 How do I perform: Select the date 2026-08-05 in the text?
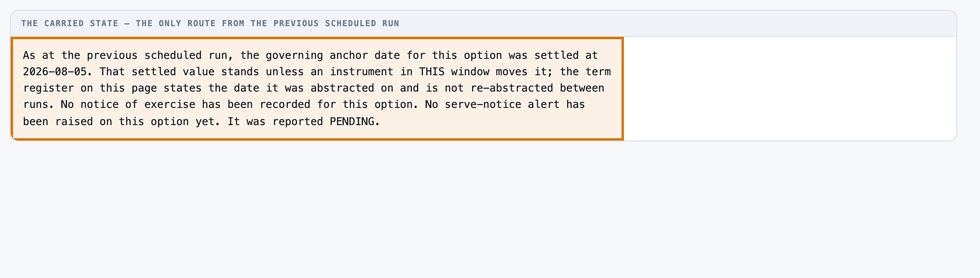point(55,72)
